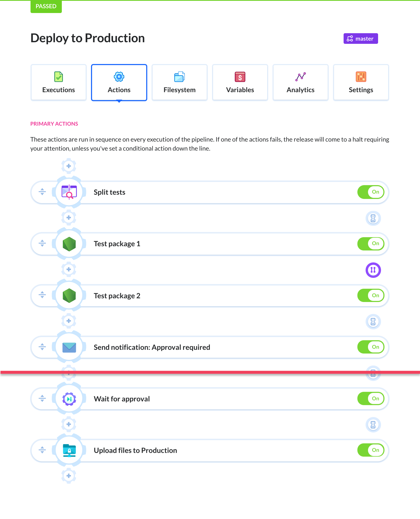Click the Upload files to Production icon
Viewport: 420px width, 519px height.
pyautogui.click(x=69, y=450)
